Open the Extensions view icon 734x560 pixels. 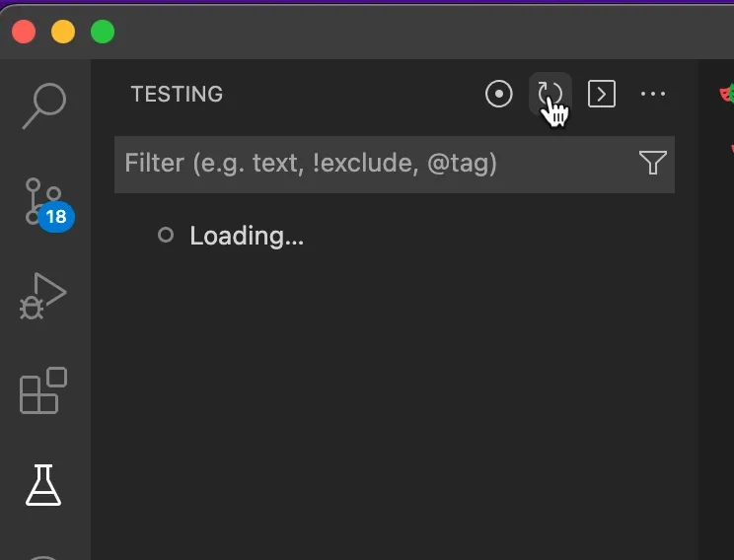[x=43, y=390]
